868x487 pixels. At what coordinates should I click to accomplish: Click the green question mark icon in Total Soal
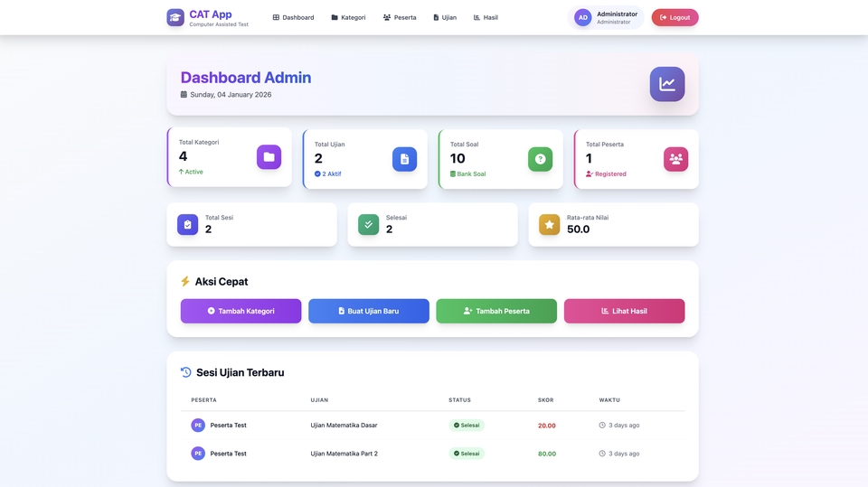pyautogui.click(x=540, y=159)
